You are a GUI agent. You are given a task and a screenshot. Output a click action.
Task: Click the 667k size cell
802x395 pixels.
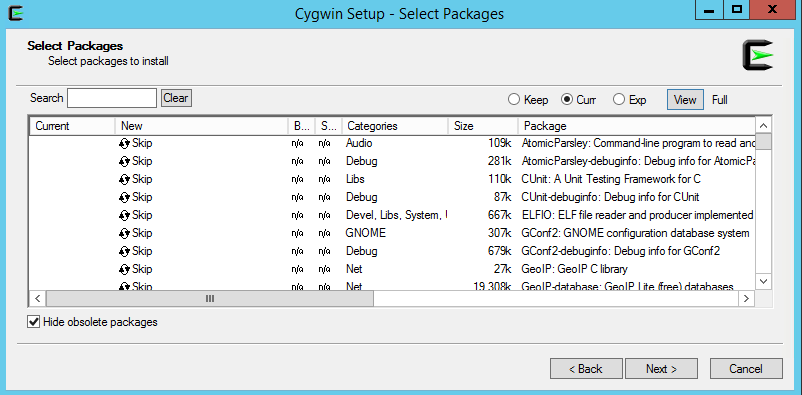[x=500, y=215]
